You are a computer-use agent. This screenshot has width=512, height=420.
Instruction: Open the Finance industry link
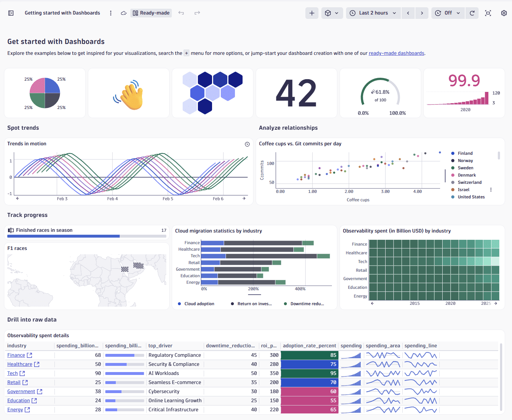pyautogui.click(x=16, y=355)
